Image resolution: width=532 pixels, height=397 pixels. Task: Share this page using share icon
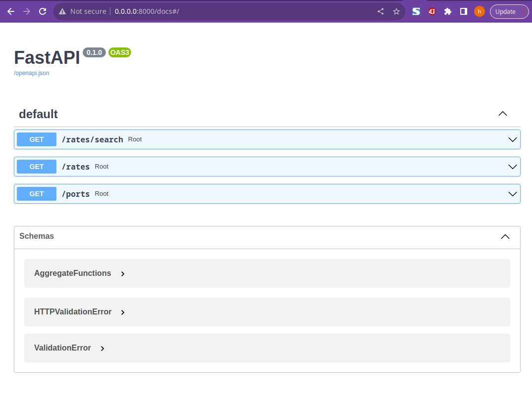(x=381, y=11)
